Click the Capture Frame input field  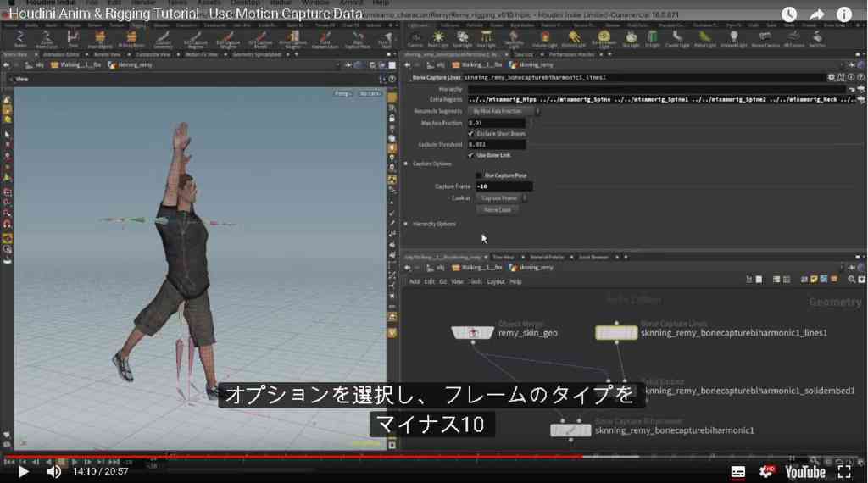[504, 186]
